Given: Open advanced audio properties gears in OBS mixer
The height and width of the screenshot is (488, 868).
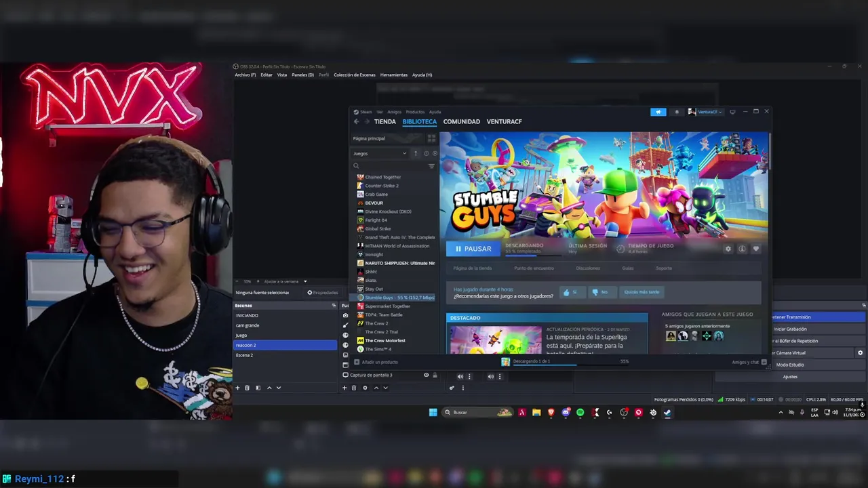Looking at the screenshot, I should tap(452, 388).
